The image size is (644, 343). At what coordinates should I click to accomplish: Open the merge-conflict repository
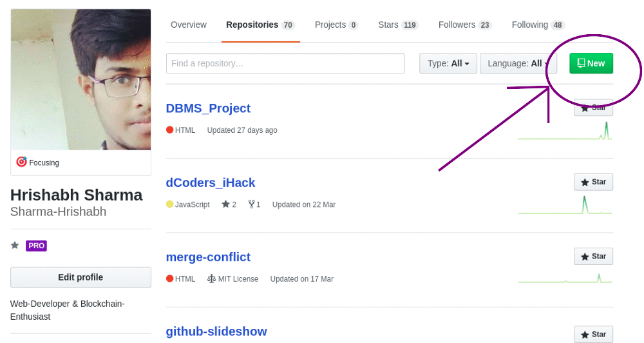coord(208,257)
